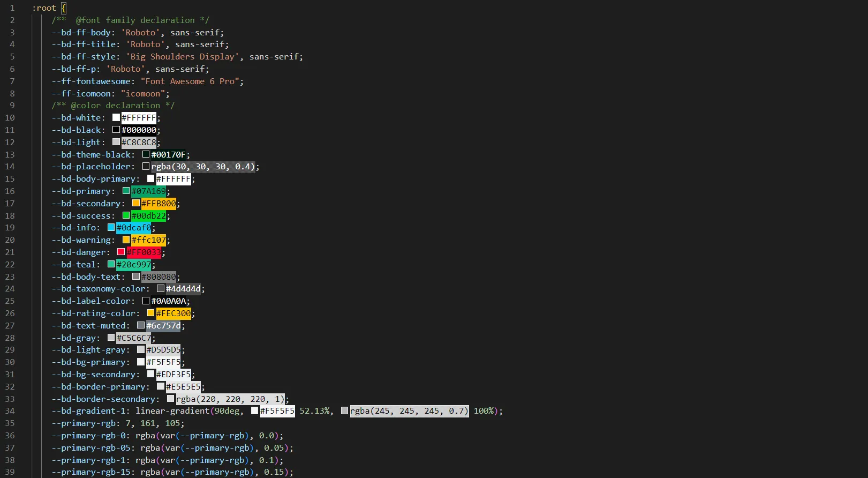Click the orange swatch beside #FFB800
868x478 pixels.
[136, 203]
